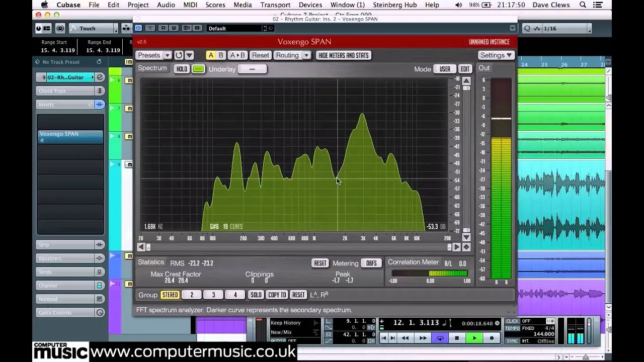Select group 4

tap(235, 295)
